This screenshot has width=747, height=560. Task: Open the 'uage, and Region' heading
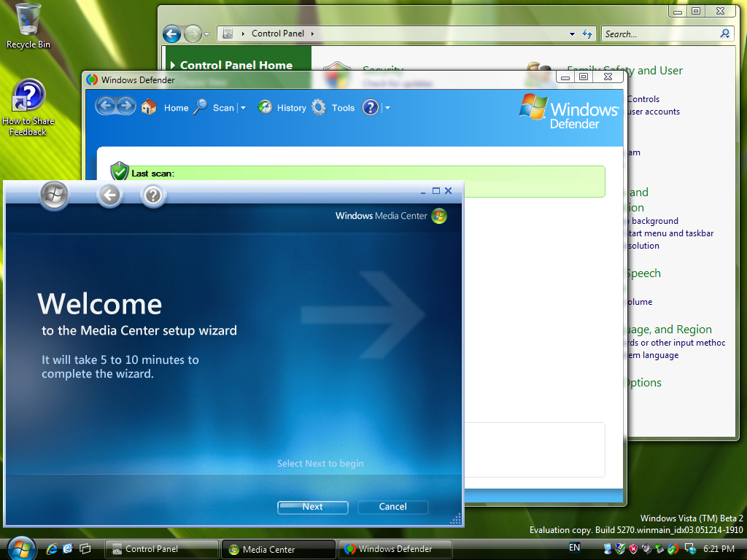pos(669,330)
